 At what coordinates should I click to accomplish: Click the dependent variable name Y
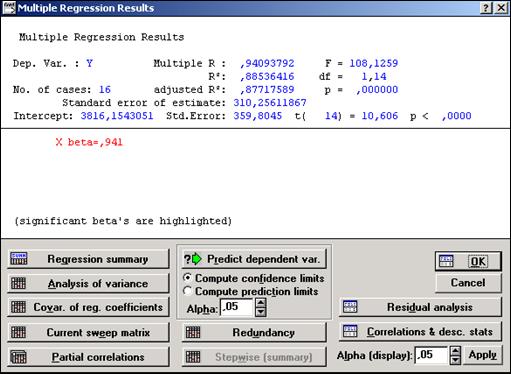coord(89,63)
